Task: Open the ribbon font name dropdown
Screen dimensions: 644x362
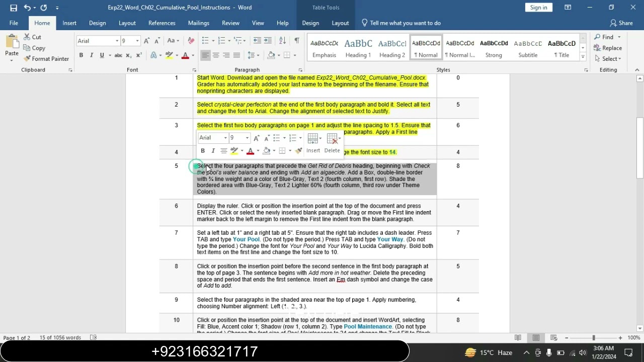Action: click(117, 41)
